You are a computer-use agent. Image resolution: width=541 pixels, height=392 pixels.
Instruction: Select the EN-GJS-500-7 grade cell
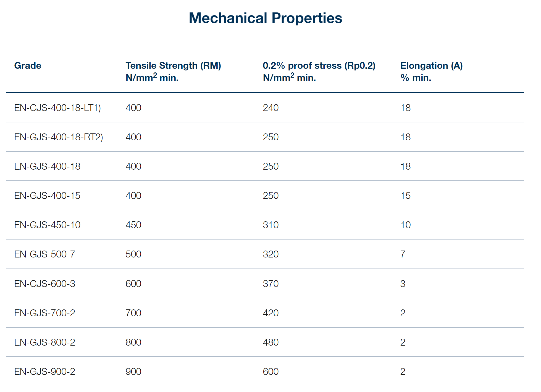pyautogui.click(x=44, y=254)
